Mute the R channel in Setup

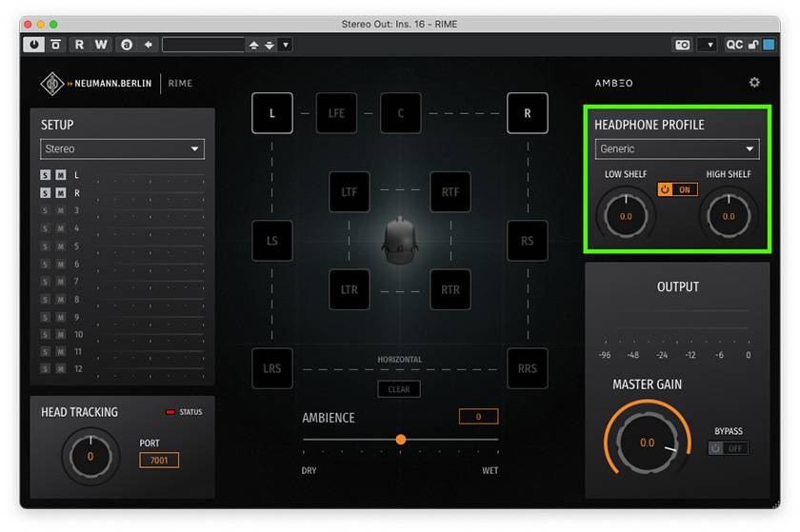coord(60,193)
